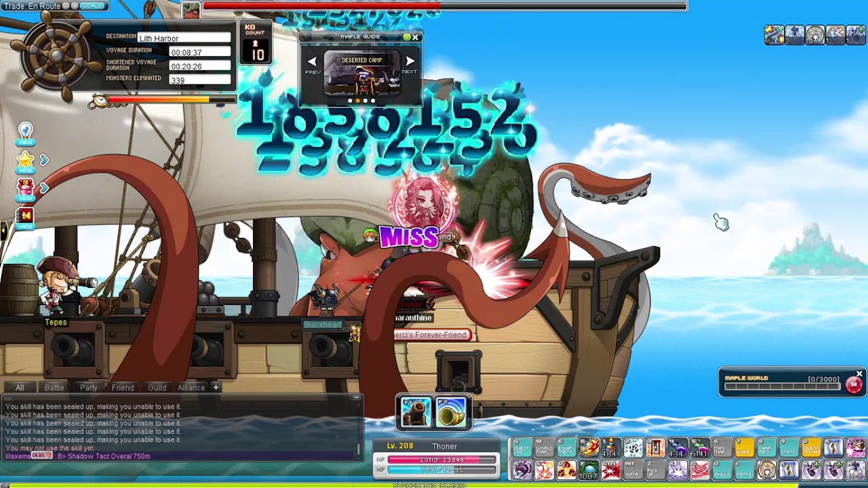The height and width of the screenshot is (488, 868).
Task: Open the World Map quickslot
Action: (x=545, y=448)
